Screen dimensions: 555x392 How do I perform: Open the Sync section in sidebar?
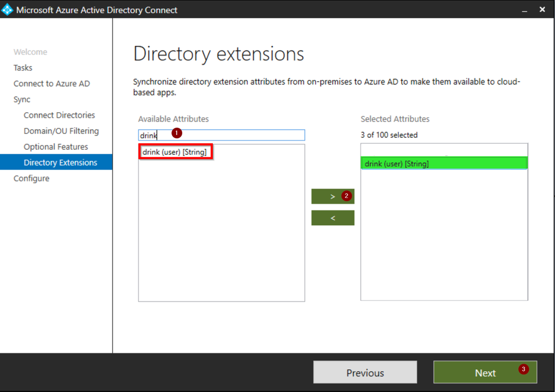tap(22, 99)
